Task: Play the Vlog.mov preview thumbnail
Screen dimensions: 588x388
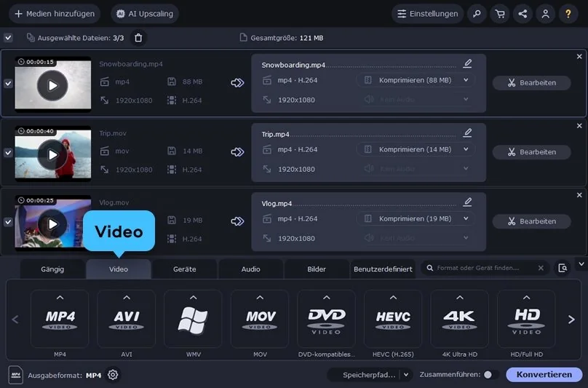Action: point(52,224)
